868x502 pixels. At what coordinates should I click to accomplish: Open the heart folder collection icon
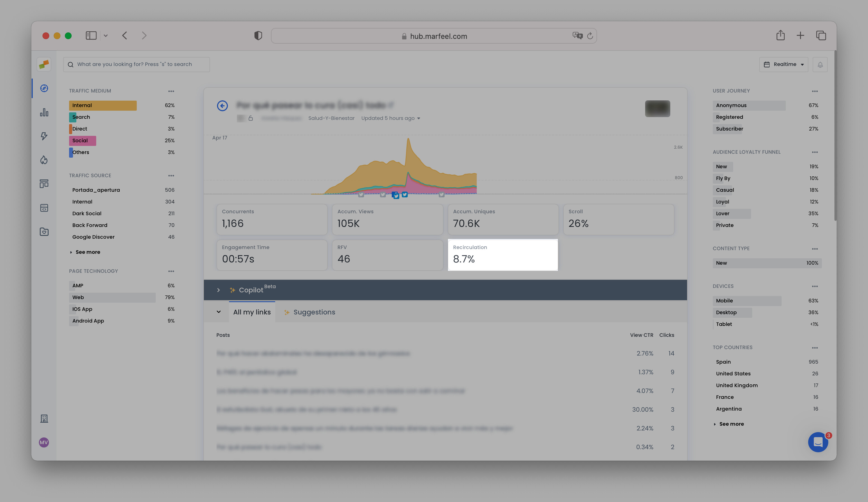click(44, 232)
